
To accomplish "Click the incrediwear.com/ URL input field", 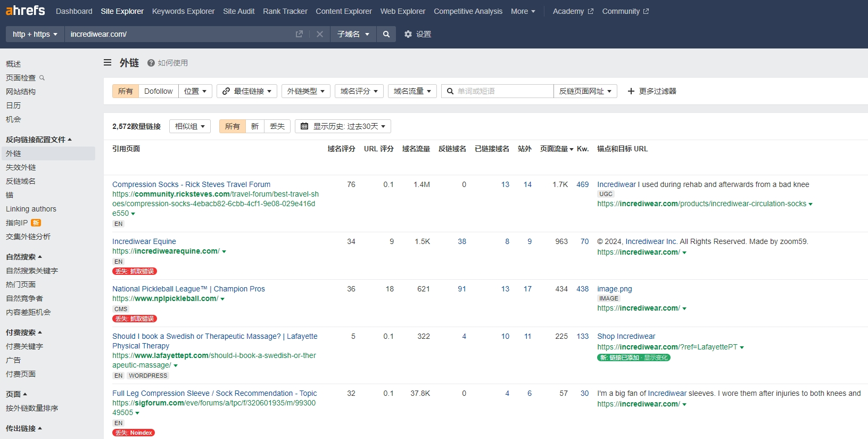I will (181, 34).
